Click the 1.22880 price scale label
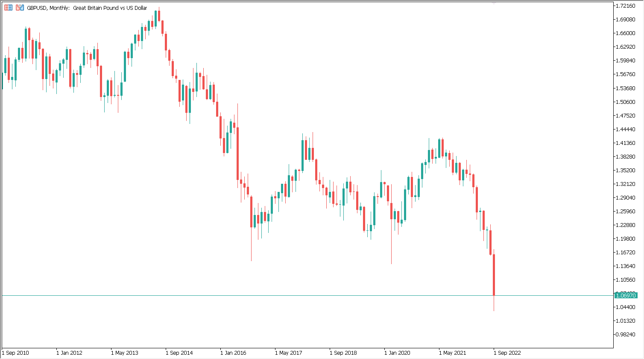644x359 pixels. pyautogui.click(x=625, y=225)
